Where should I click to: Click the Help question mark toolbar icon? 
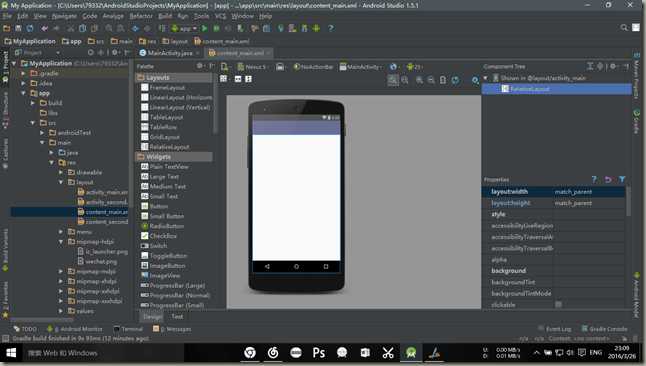click(331, 28)
